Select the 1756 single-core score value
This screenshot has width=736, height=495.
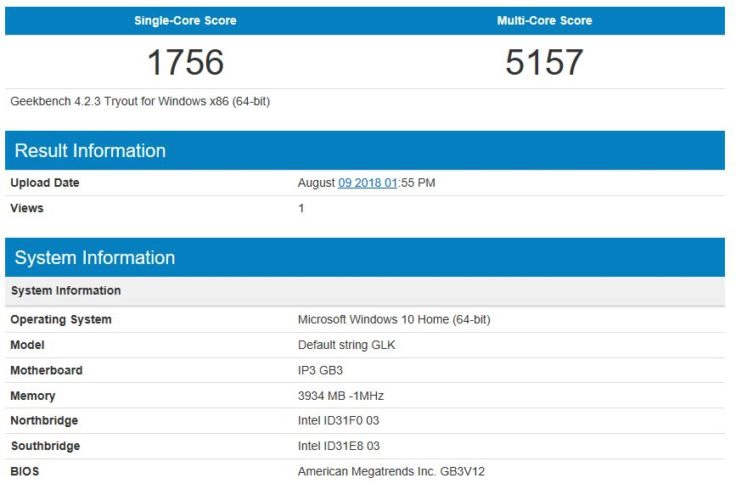click(x=185, y=63)
